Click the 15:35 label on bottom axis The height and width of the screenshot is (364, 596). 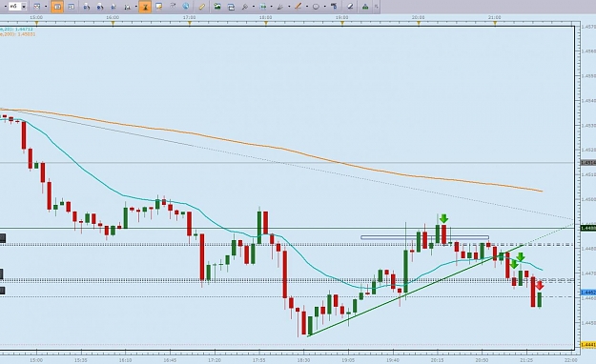pos(81,360)
